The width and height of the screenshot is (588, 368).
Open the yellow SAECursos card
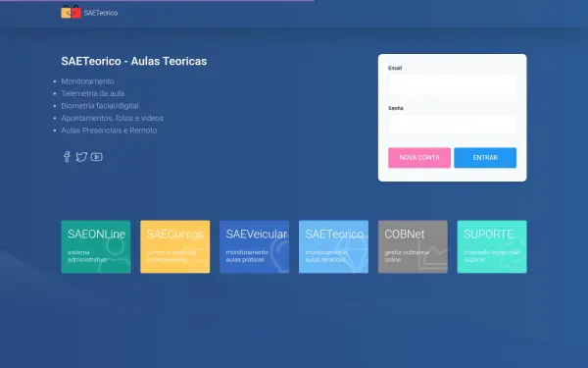pyautogui.click(x=175, y=246)
